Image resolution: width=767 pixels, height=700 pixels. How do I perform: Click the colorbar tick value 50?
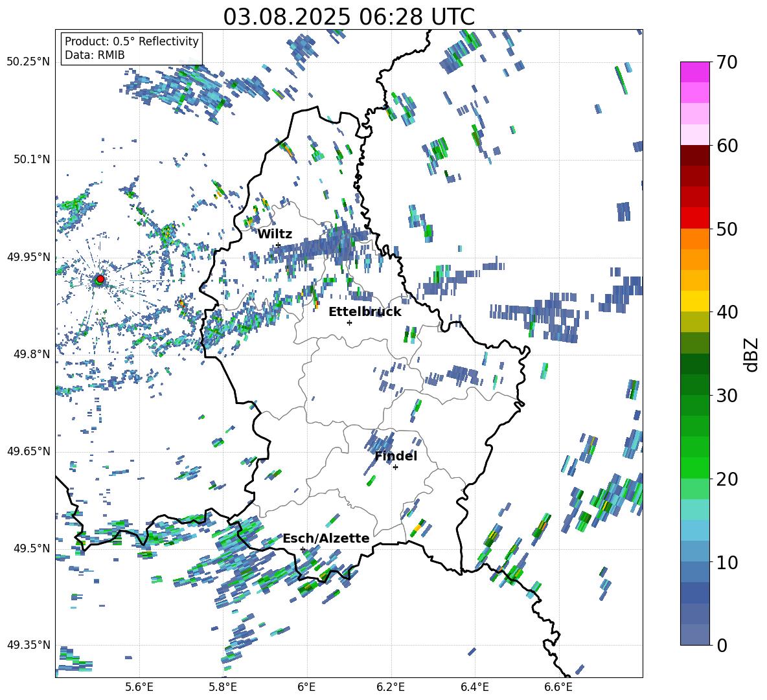727,229
